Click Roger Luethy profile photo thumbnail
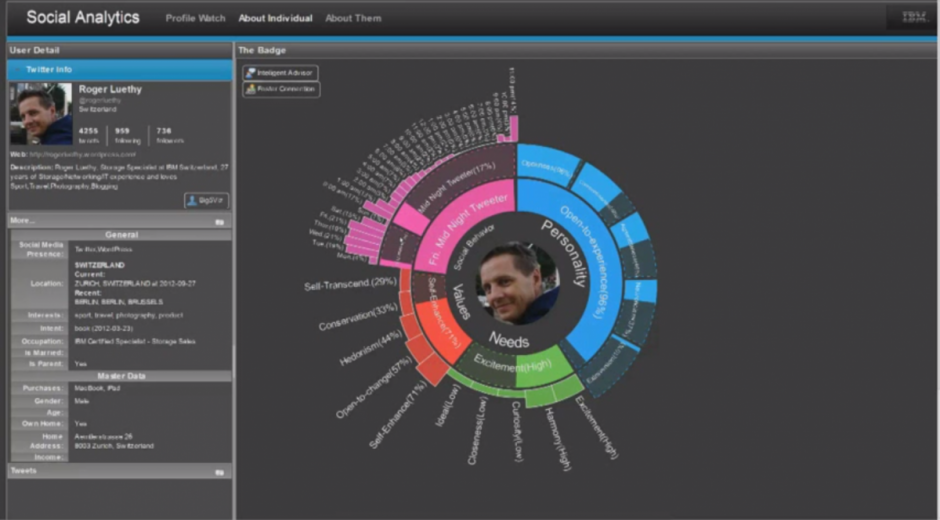The image size is (940, 520). [x=41, y=114]
